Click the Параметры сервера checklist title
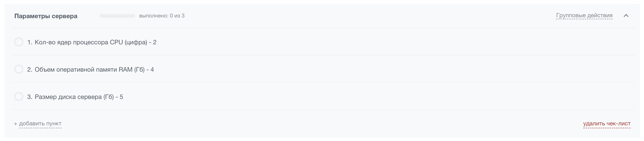Viewport: 644px width, 141px height. (x=46, y=16)
